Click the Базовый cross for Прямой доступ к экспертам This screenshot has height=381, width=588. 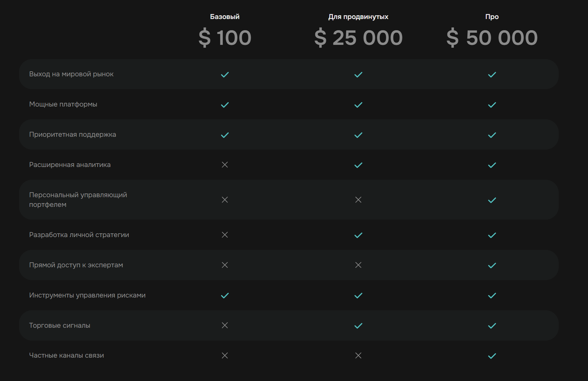pyautogui.click(x=225, y=265)
